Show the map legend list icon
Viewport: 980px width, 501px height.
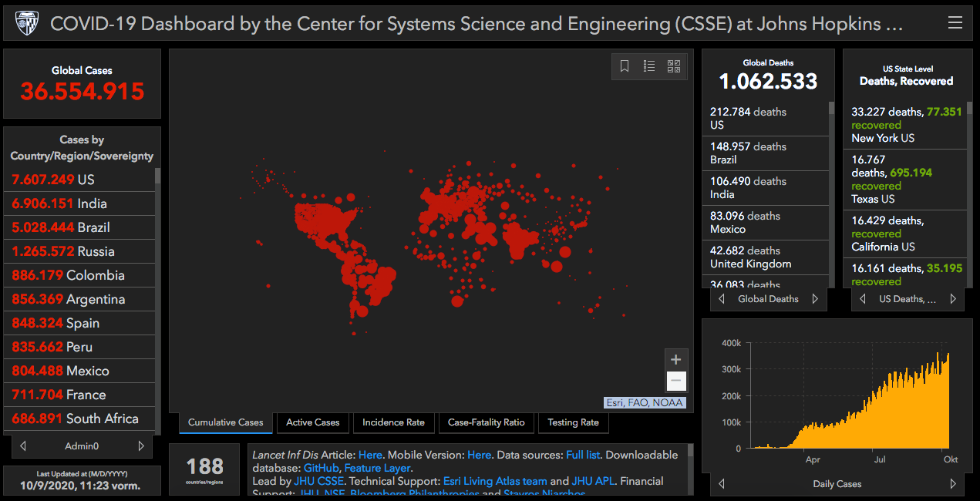coord(649,66)
